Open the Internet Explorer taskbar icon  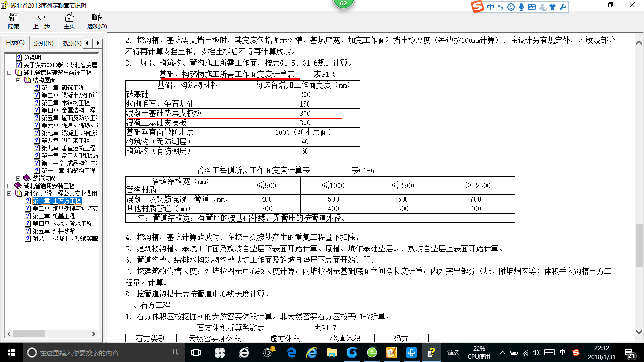pyautogui.click(x=311, y=353)
